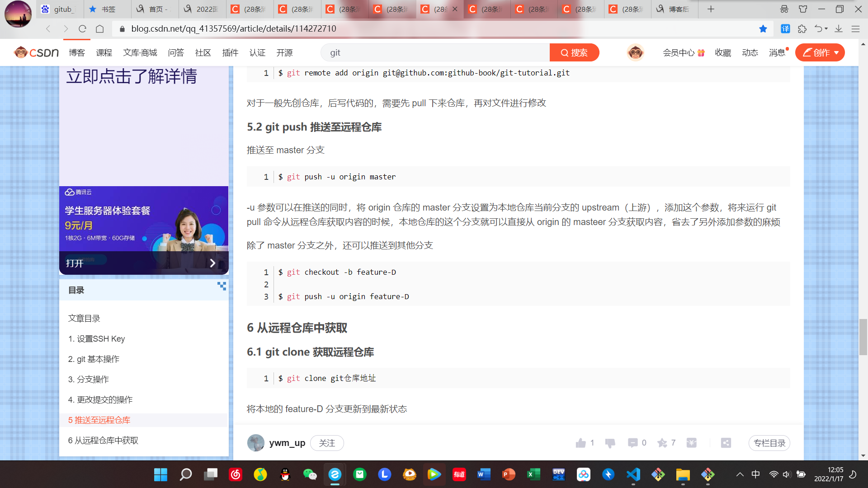Share the article with share icon
The height and width of the screenshot is (488, 868).
(x=726, y=443)
